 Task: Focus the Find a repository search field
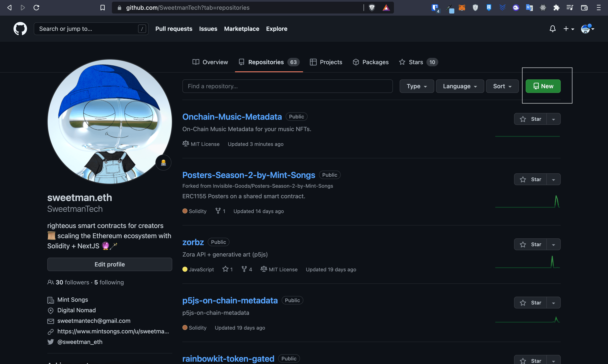coord(288,86)
